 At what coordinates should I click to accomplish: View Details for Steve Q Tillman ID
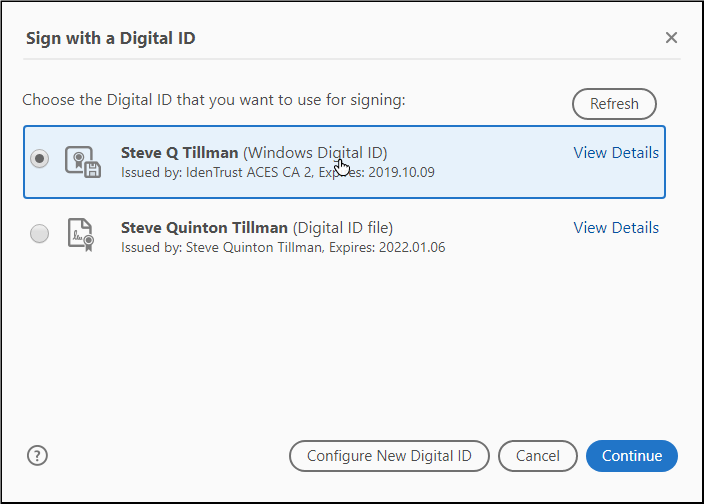point(615,153)
